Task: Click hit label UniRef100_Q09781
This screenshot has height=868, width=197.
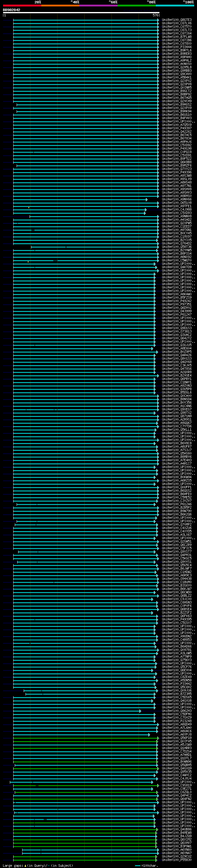Action: pos(176,650)
